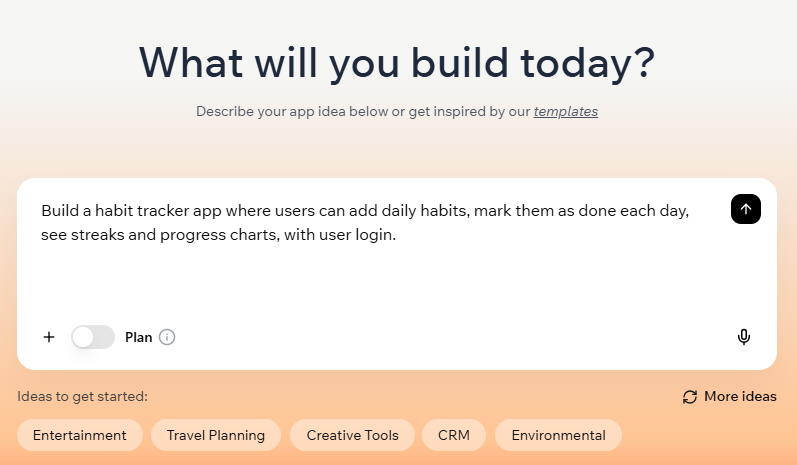
Task: Pick the Creative Tools idea chip
Action: tap(352, 435)
